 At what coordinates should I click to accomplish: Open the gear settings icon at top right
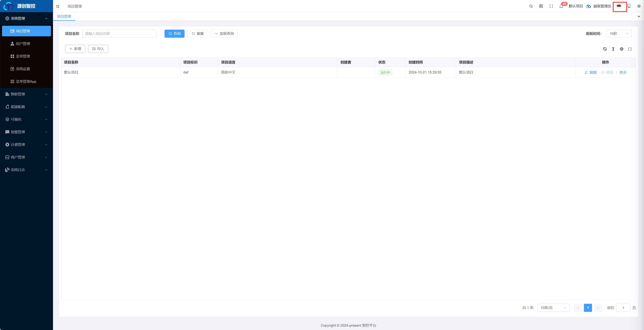pos(639,6)
